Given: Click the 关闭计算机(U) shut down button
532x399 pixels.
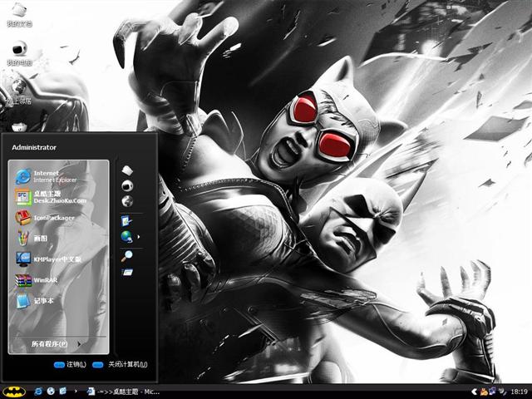Looking at the screenshot, I should tap(120, 365).
